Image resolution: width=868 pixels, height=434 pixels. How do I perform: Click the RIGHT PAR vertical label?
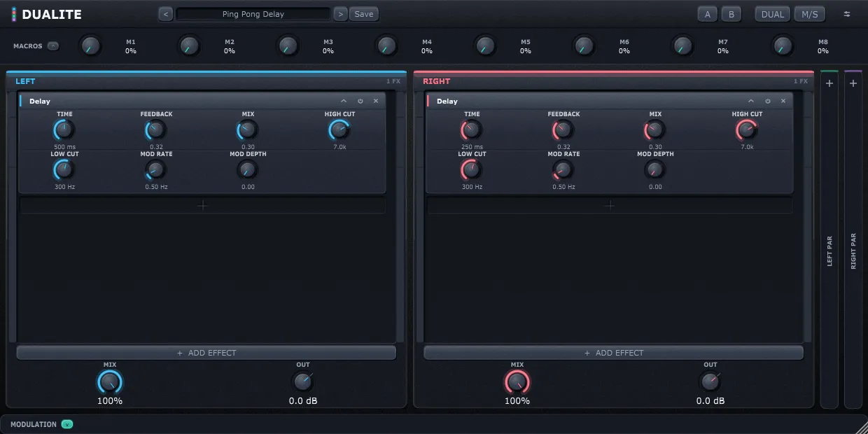[x=853, y=251]
